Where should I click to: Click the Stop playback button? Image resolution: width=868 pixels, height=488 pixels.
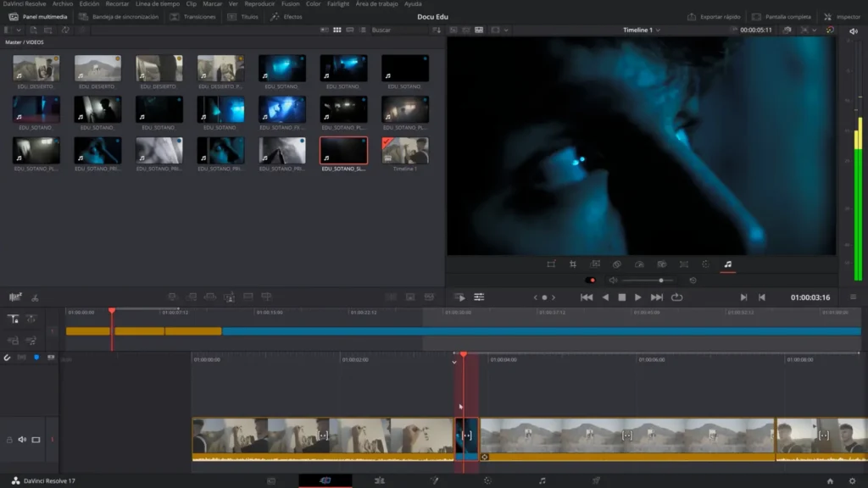pyautogui.click(x=621, y=297)
